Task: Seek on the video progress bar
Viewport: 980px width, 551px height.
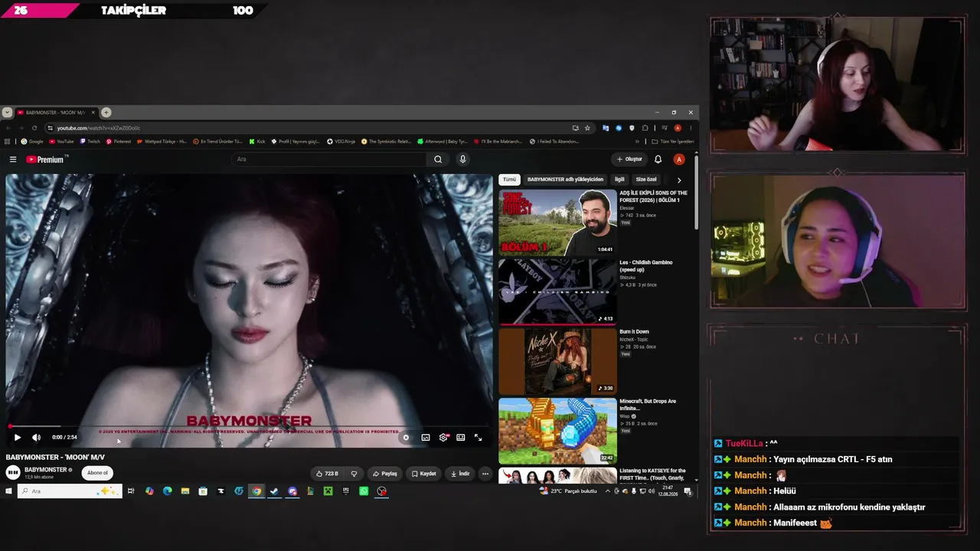Action: [249, 426]
